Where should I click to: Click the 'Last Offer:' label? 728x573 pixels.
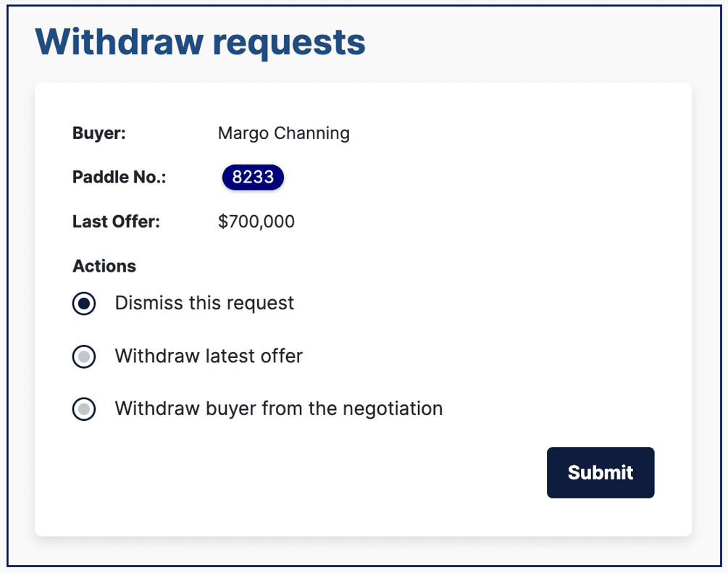coord(115,222)
